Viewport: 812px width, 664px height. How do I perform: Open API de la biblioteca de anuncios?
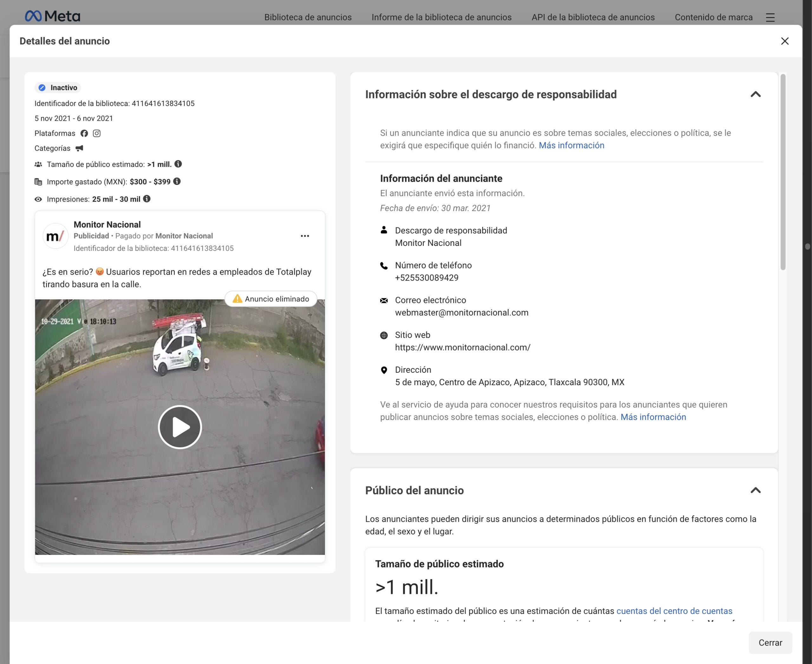pyautogui.click(x=593, y=17)
